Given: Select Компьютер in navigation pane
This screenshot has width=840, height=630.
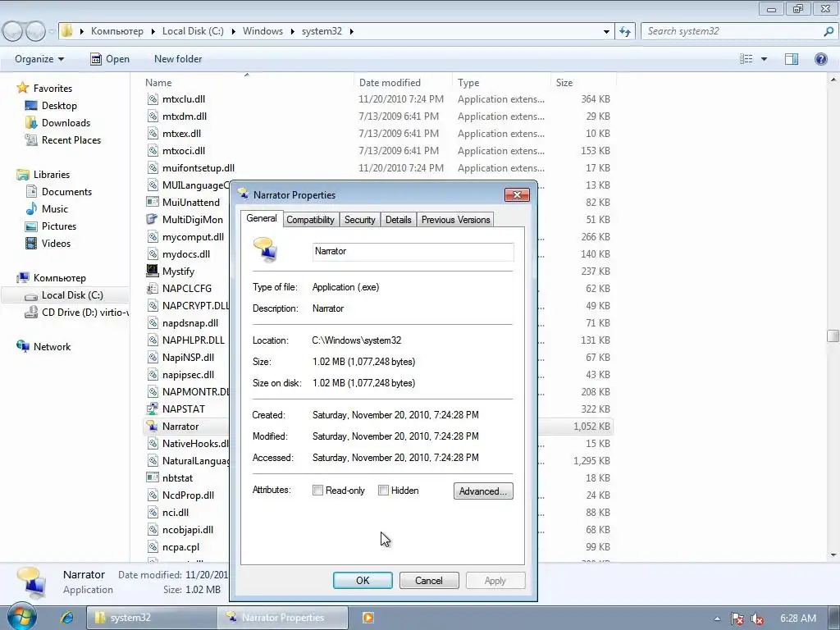Looking at the screenshot, I should click(x=59, y=278).
